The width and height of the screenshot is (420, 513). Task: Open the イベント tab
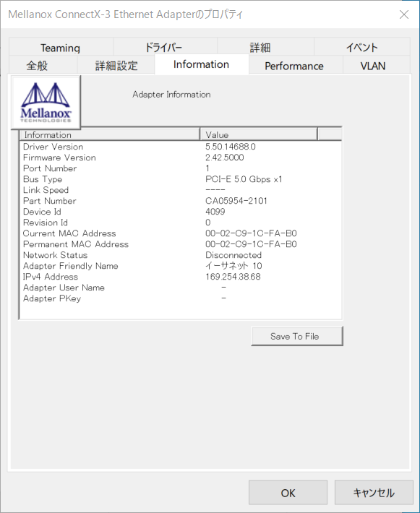[x=361, y=48]
